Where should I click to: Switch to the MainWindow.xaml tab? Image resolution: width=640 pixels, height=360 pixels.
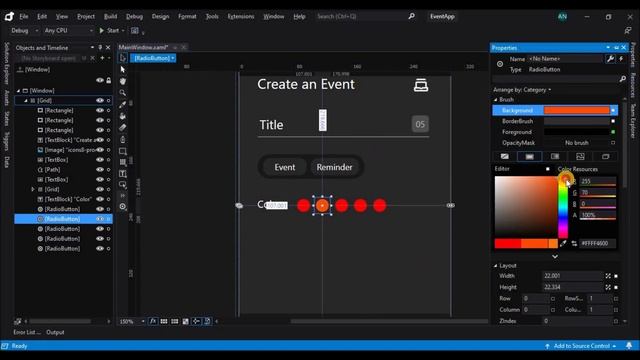pos(143,47)
